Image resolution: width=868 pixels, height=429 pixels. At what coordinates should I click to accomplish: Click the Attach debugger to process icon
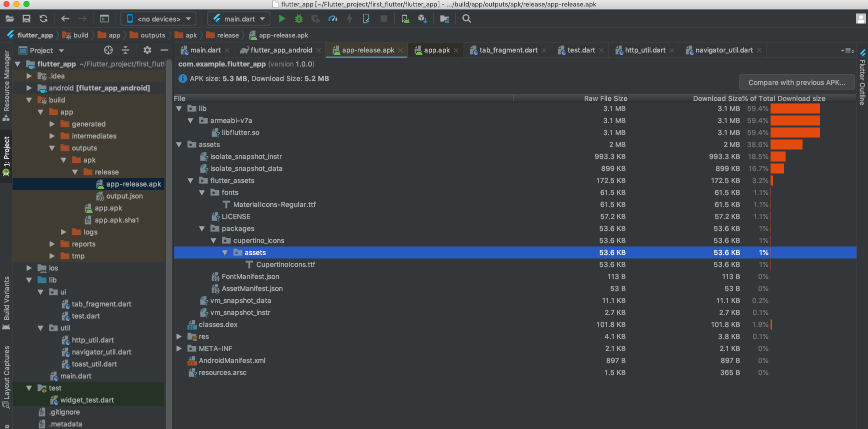click(x=366, y=19)
